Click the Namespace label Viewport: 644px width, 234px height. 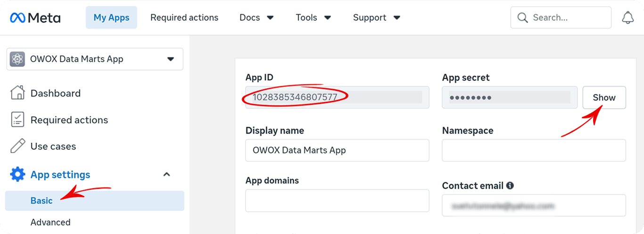[468, 130]
